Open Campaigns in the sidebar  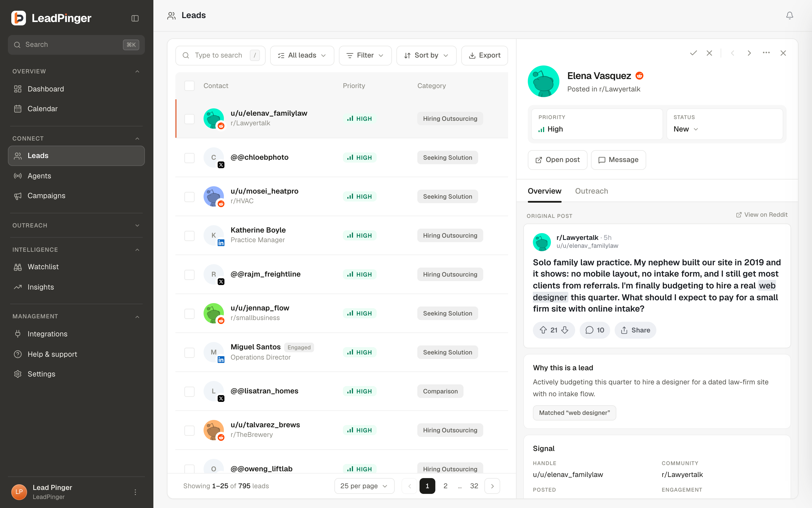(x=76, y=196)
